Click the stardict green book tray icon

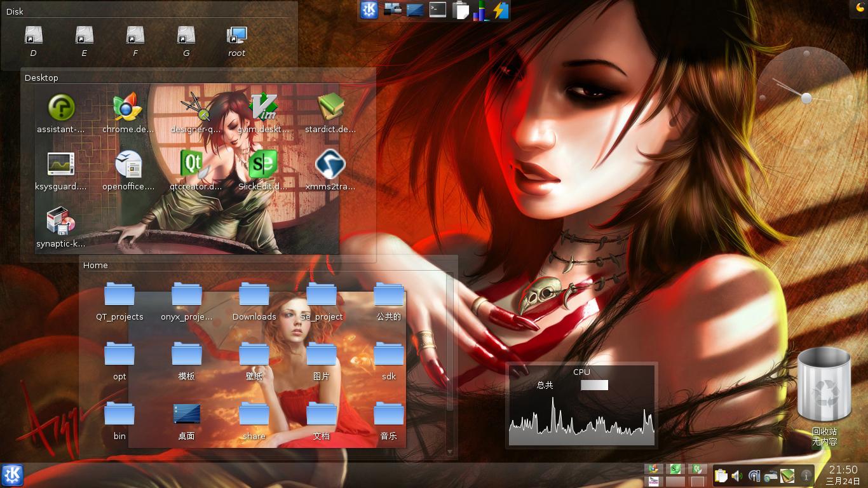coord(787,475)
